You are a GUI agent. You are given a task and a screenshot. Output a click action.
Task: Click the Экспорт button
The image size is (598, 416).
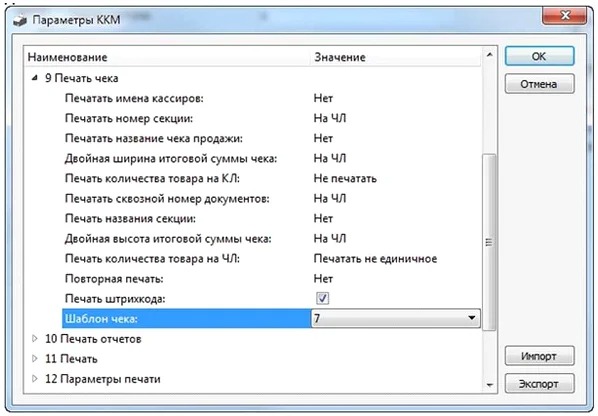[539, 384]
